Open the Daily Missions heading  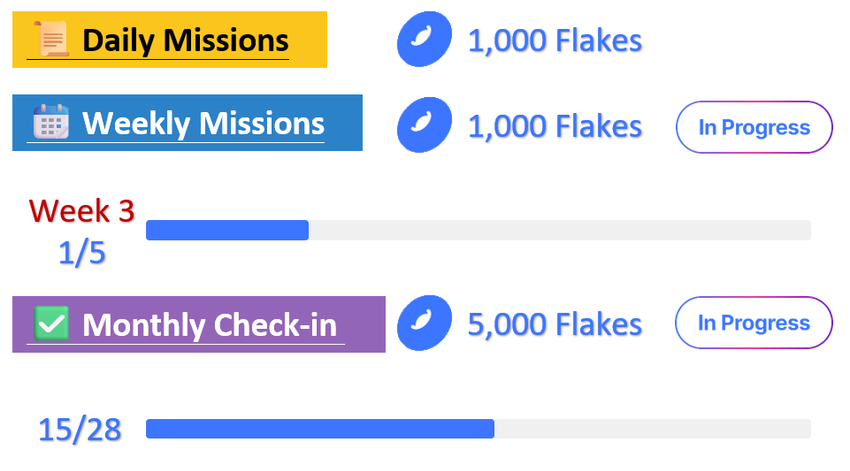185,41
